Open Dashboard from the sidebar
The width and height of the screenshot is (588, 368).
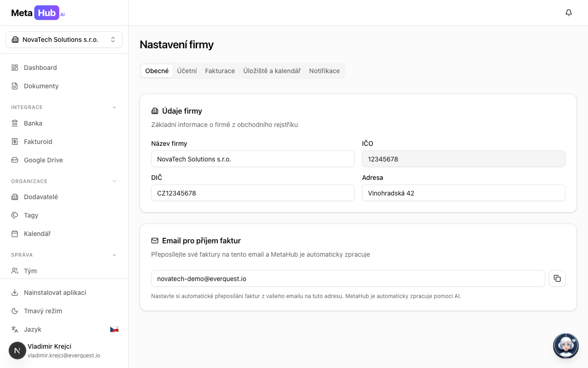[x=40, y=68]
